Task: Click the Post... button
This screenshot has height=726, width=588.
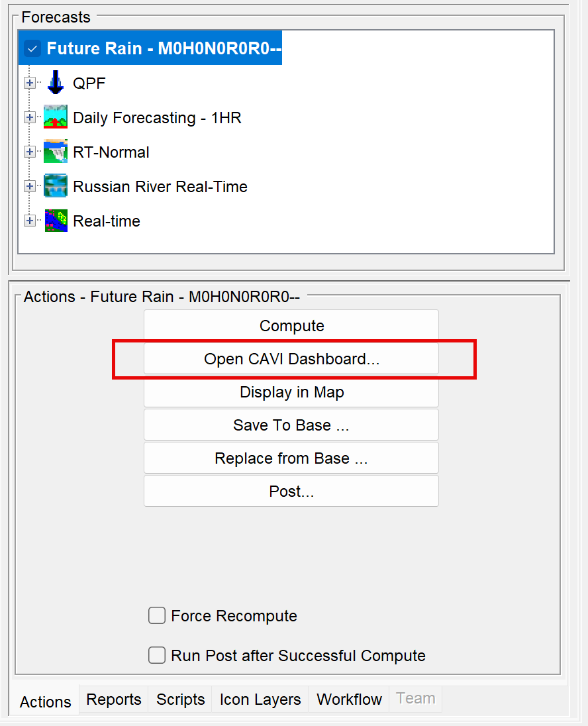Action: click(x=291, y=492)
